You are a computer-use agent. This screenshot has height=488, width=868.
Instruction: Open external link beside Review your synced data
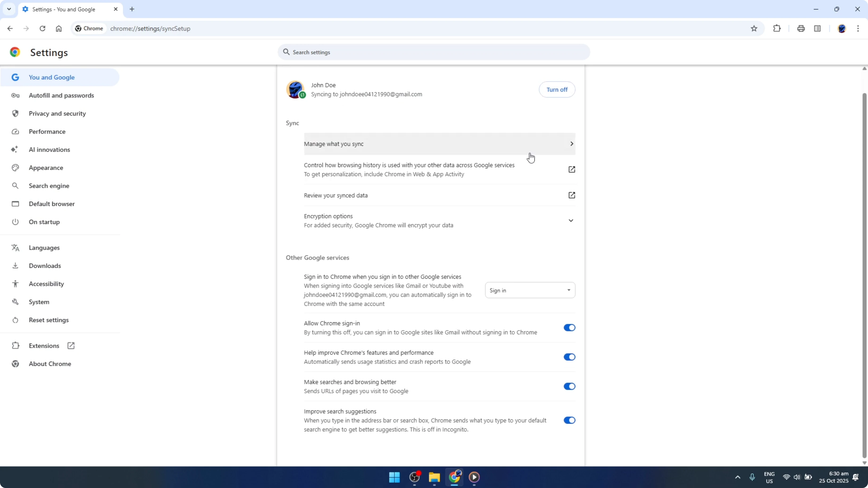pos(572,195)
